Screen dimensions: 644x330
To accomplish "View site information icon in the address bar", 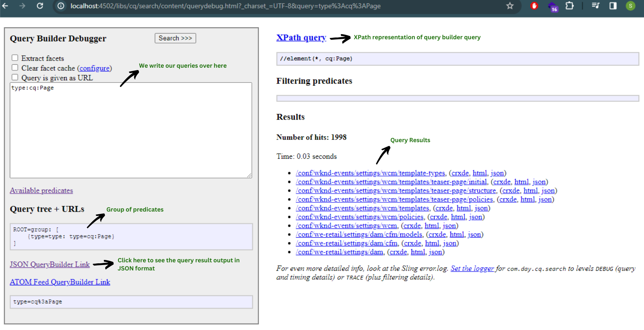I will [60, 6].
